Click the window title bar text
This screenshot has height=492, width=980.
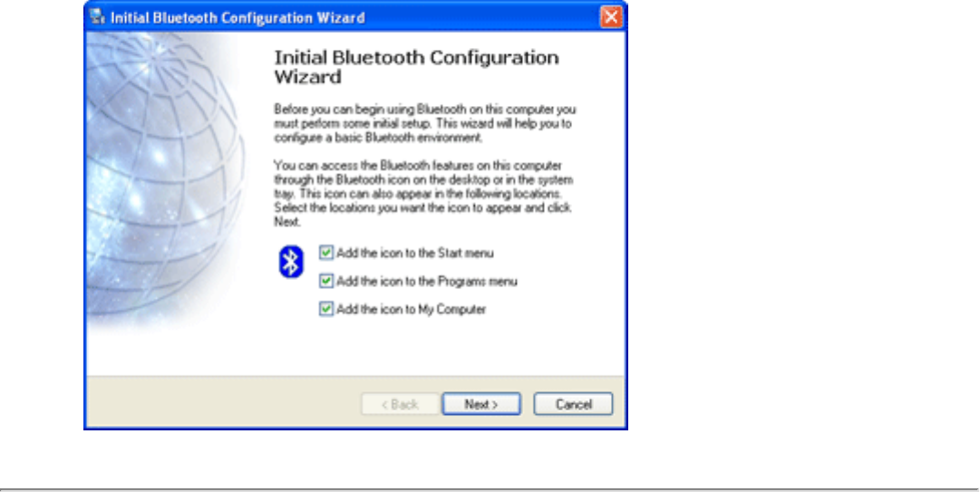coord(238,17)
